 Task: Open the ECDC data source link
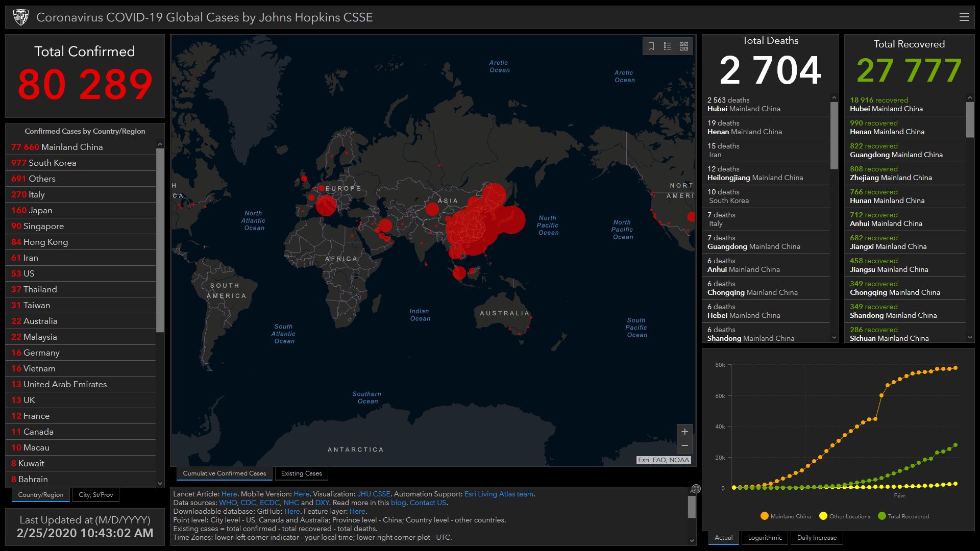pyautogui.click(x=269, y=503)
